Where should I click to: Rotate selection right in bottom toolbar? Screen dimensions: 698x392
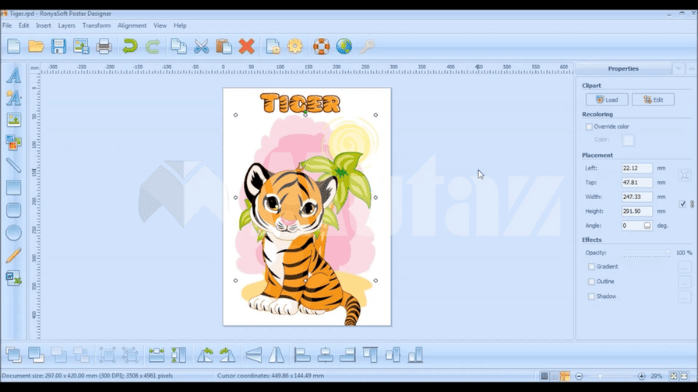[x=227, y=355]
